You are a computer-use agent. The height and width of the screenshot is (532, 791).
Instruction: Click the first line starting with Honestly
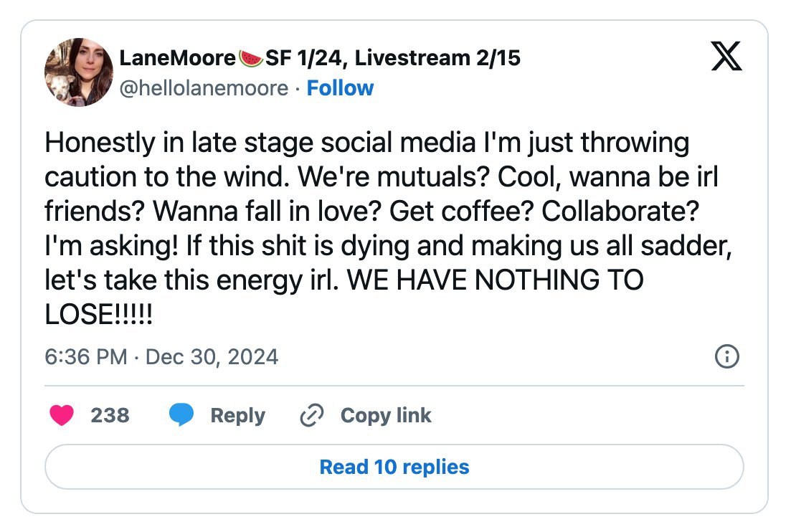(x=366, y=143)
